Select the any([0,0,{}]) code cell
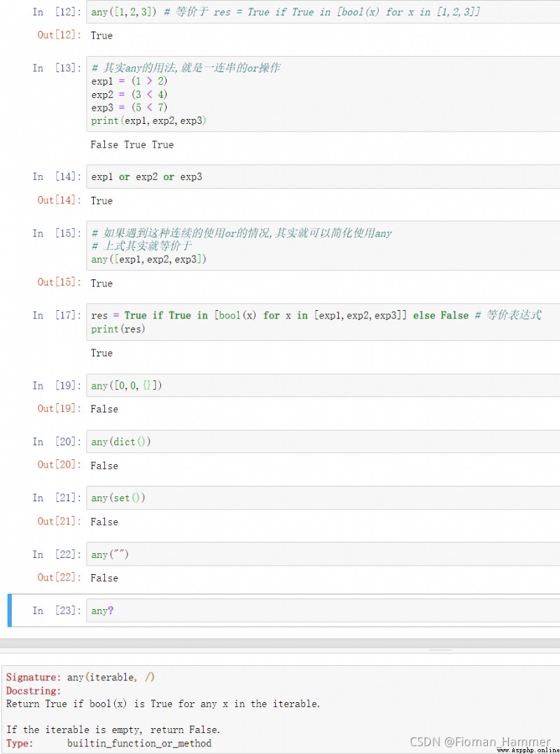Screen dimensions: 560x754 tap(323, 386)
